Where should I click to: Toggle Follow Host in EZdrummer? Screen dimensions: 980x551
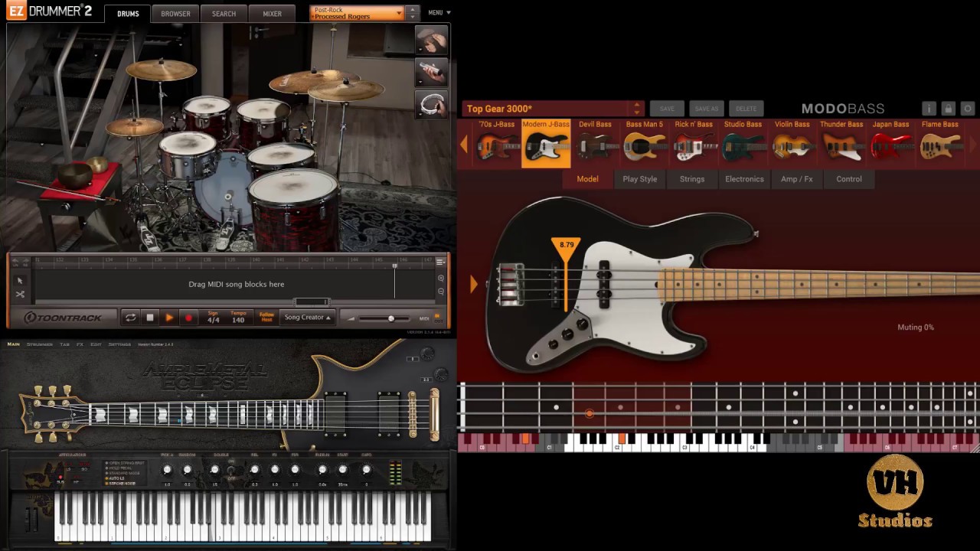point(266,317)
